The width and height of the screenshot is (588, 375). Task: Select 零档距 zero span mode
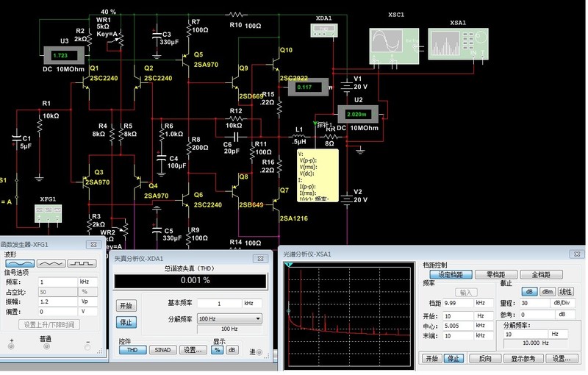pos(494,274)
